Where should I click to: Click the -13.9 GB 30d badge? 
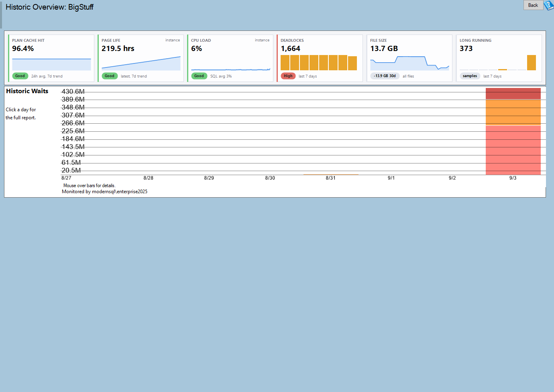tap(385, 76)
